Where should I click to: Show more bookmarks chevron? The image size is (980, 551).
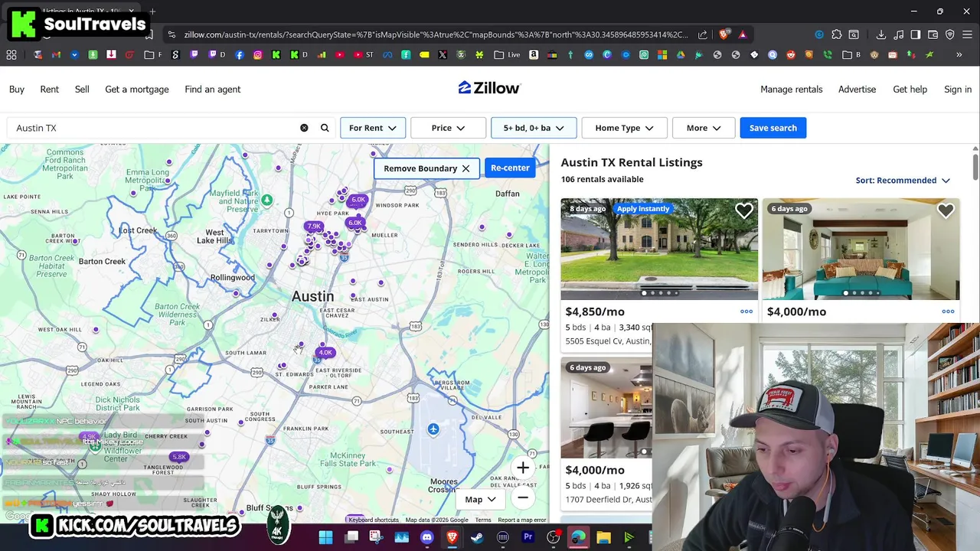pos(959,55)
